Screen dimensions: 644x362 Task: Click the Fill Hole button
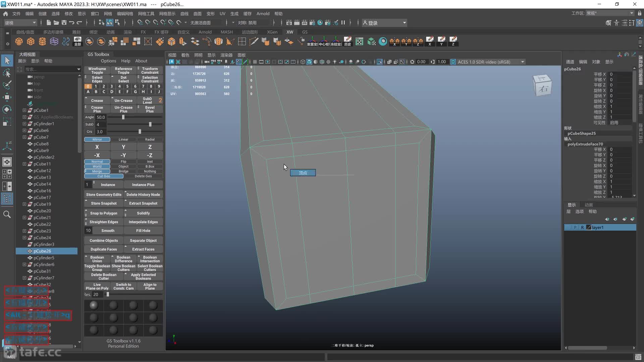pos(143,230)
